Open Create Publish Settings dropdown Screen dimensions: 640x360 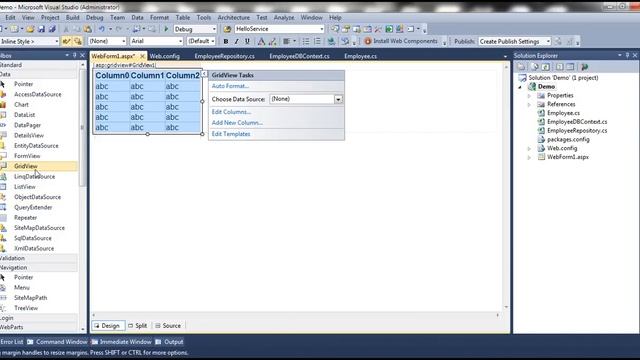coord(548,41)
